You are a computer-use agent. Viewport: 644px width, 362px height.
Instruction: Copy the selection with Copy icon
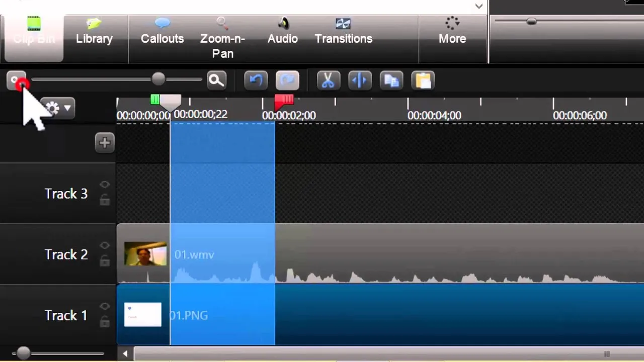[391, 80]
